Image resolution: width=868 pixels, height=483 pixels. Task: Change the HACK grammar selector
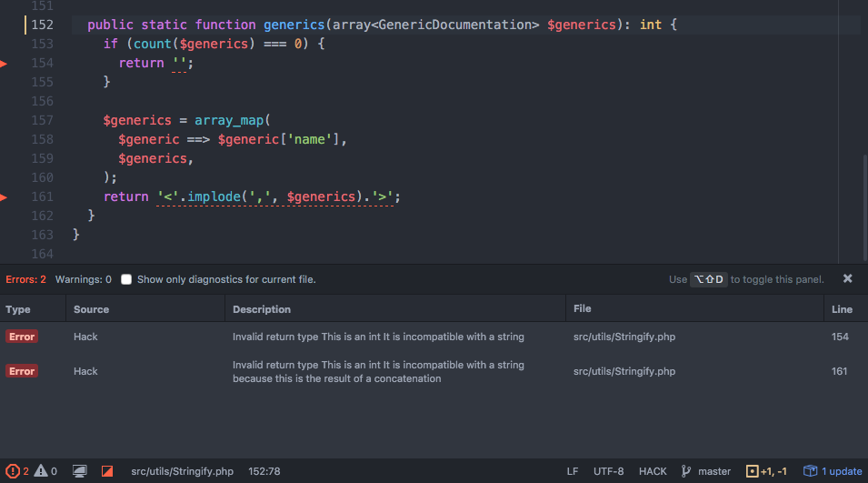pos(653,471)
